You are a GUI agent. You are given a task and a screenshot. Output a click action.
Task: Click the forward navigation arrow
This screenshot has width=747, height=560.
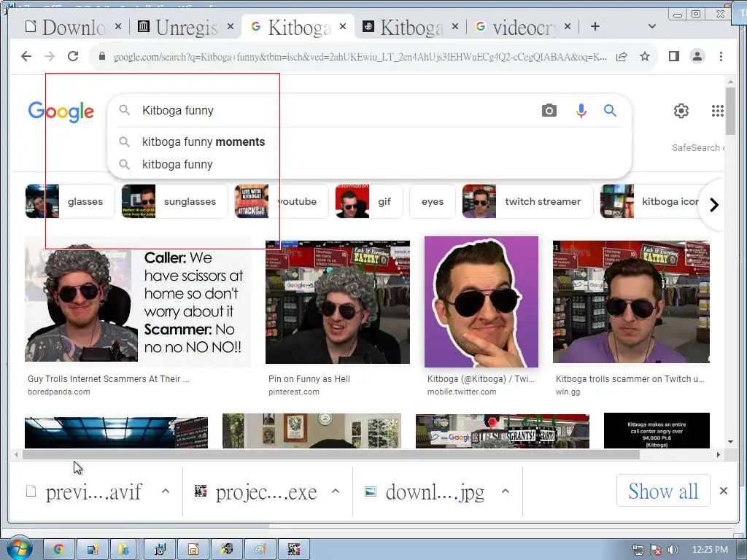click(50, 56)
